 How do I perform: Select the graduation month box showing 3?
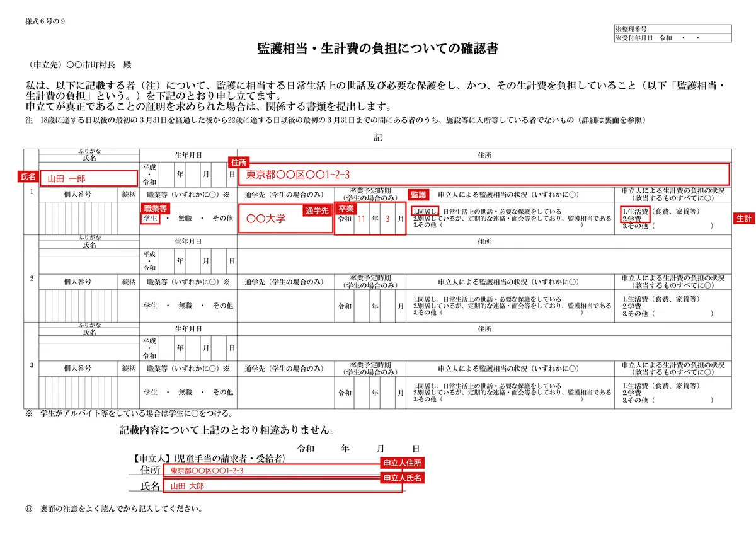tap(387, 219)
